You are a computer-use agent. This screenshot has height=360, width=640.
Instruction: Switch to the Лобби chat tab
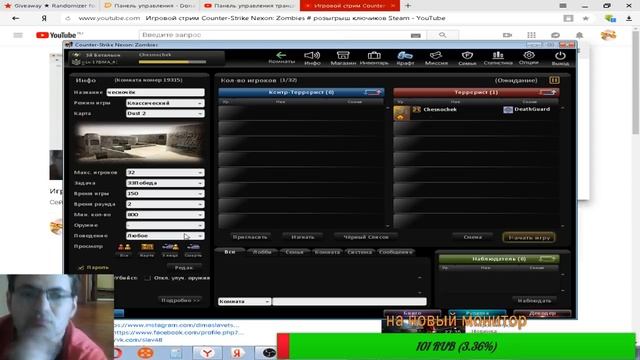262,252
